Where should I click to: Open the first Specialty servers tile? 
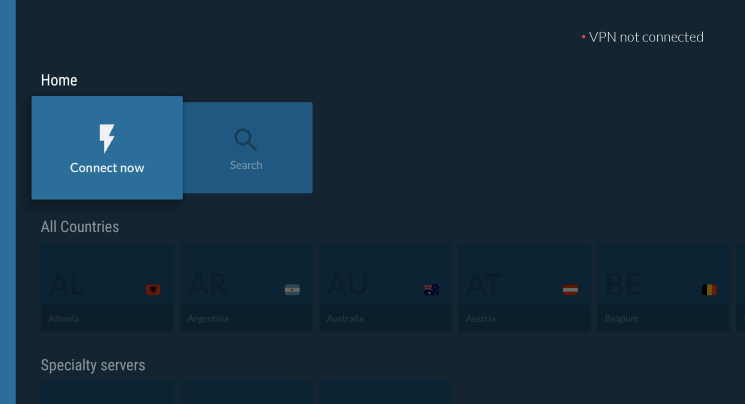(x=107, y=393)
